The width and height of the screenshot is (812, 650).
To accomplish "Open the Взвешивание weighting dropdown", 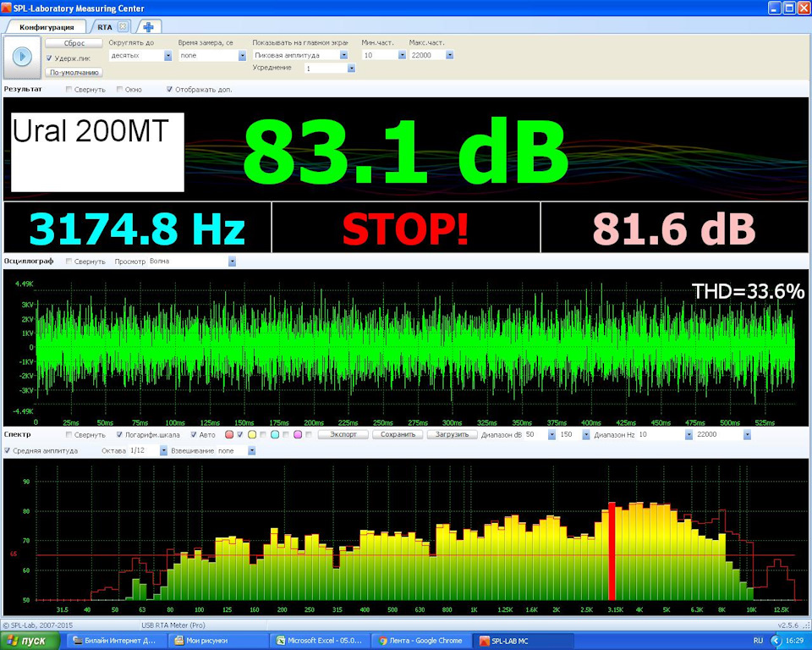I will pyautogui.click(x=252, y=451).
